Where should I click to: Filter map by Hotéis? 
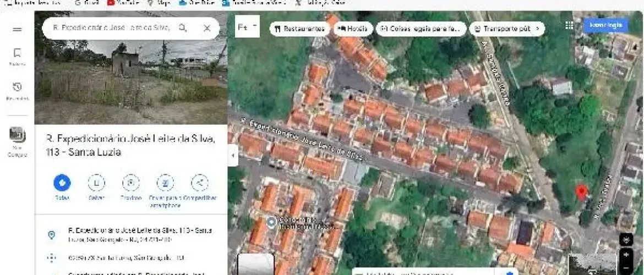pyautogui.click(x=353, y=29)
